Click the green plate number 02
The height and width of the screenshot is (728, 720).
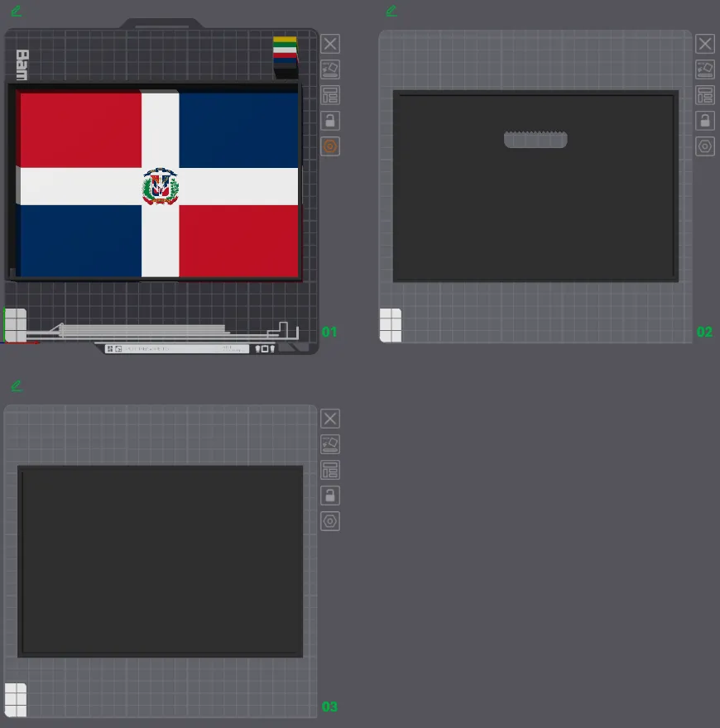coord(704,332)
